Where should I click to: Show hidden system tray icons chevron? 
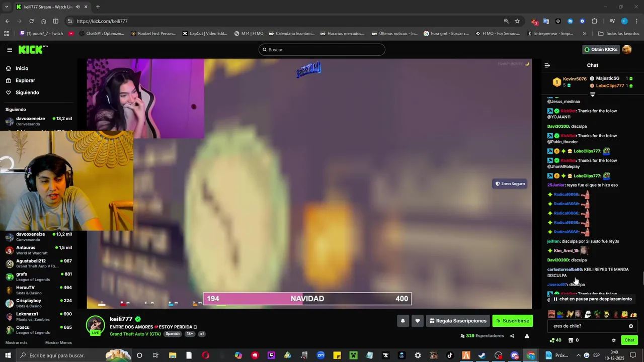pyautogui.click(x=580, y=355)
